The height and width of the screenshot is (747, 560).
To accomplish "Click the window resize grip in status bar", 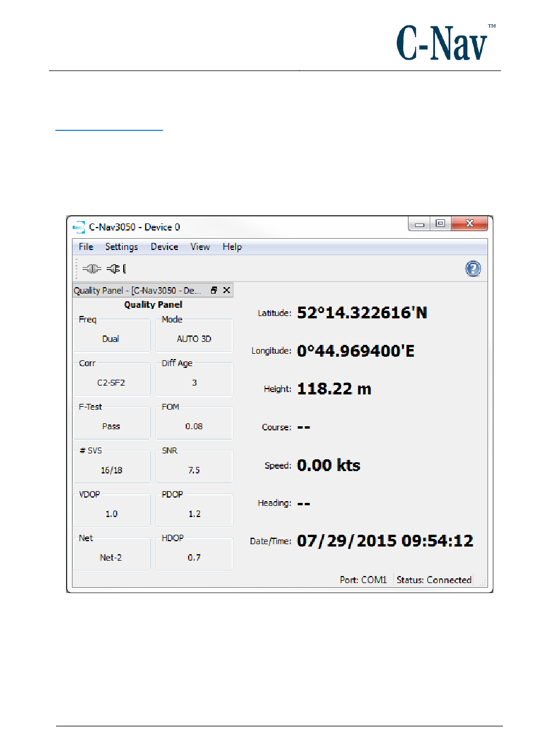I will [x=483, y=582].
